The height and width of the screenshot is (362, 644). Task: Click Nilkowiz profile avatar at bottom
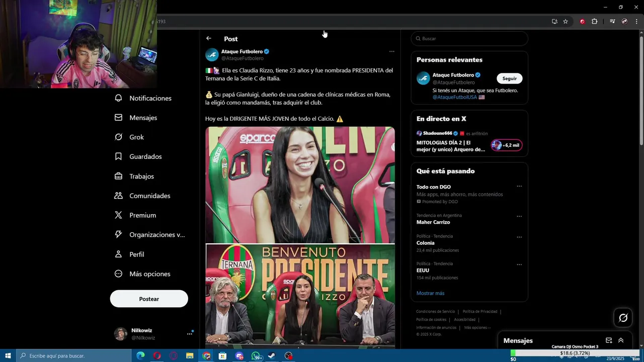[120, 334]
